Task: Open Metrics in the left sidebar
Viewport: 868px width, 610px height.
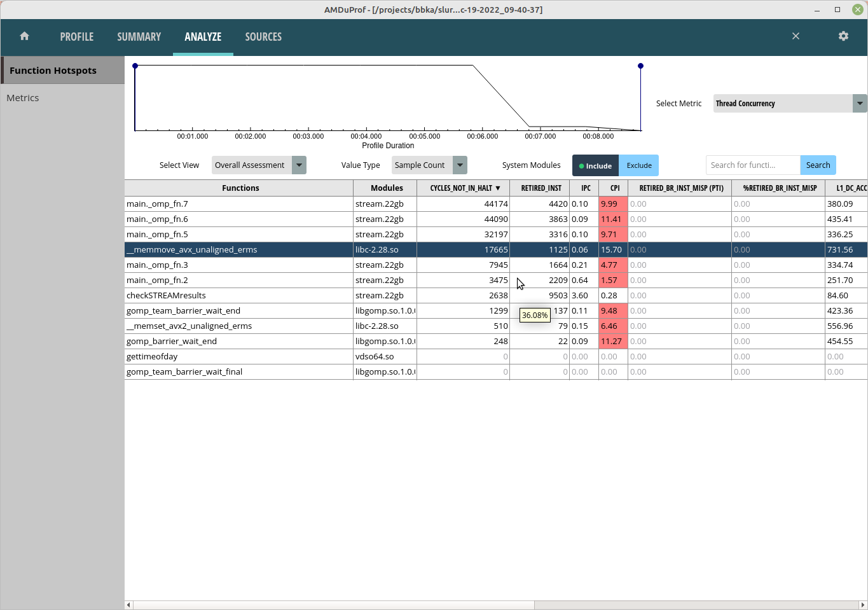Action: [23, 98]
